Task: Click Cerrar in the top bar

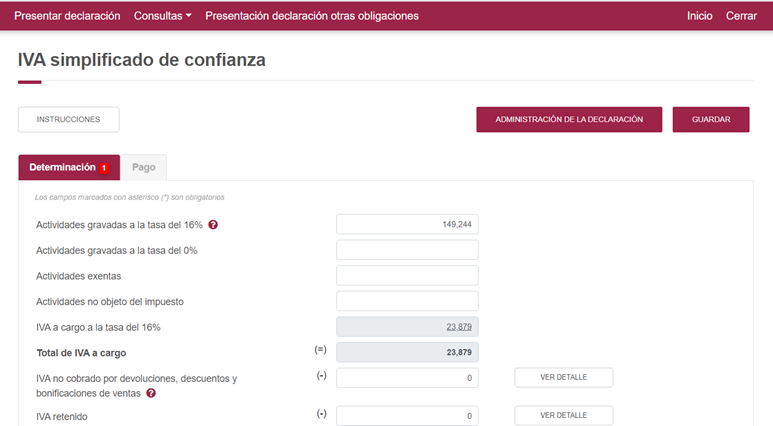Action: point(741,16)
